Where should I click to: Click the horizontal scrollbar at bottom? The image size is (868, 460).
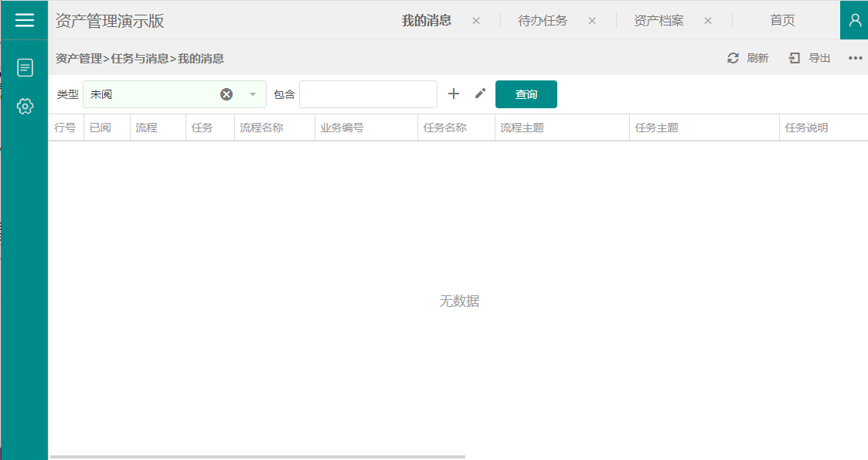click(x=257, y=457)
